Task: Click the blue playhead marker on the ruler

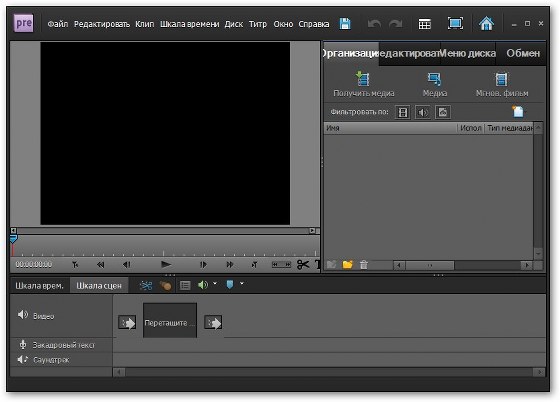Action: pyautogui.click(x=14, y=239)
